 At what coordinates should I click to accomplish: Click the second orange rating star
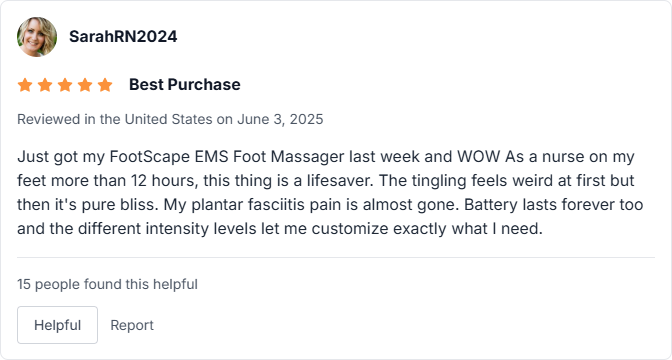pos(45,85)
